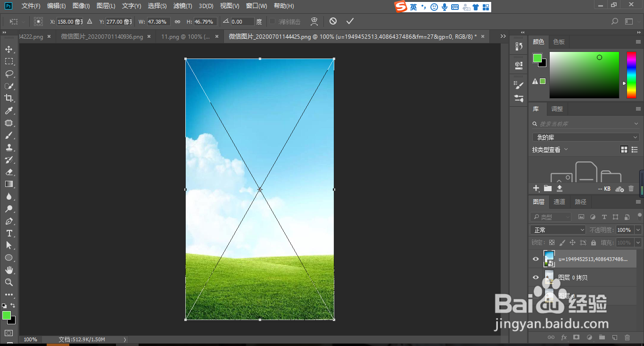Expand the document tabs overflow arrows
Screen dimensions: 644x346
pyautogui.click(x=503, y=36)
